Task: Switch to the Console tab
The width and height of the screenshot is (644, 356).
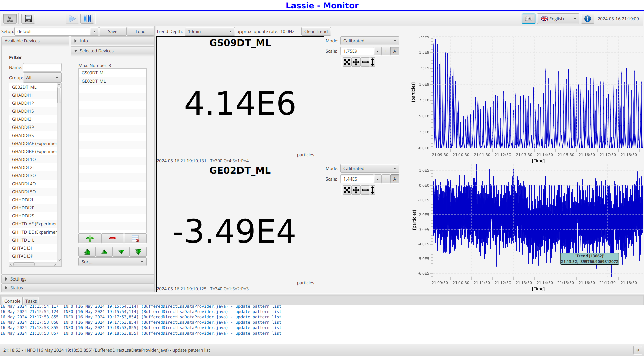Action: (12, 301)
